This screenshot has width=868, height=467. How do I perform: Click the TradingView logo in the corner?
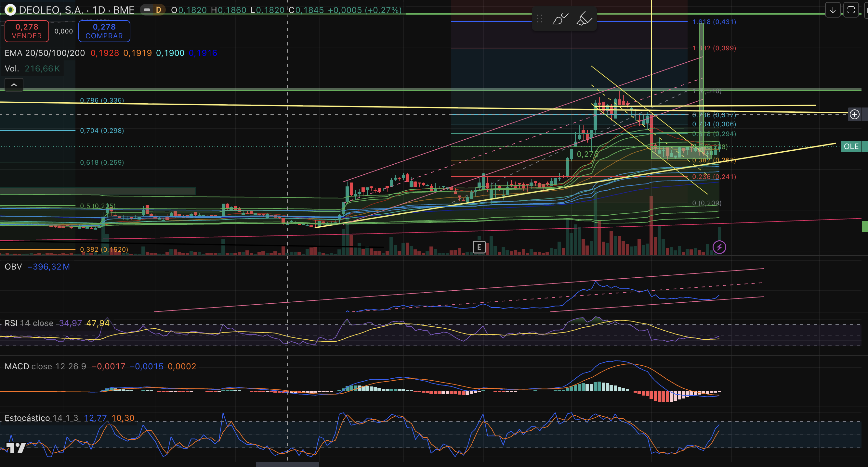[16, 448]
